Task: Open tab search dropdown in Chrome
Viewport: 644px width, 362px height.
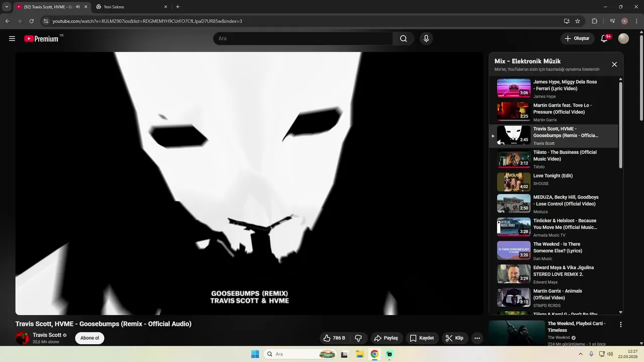Action: [x=7, y=7]
